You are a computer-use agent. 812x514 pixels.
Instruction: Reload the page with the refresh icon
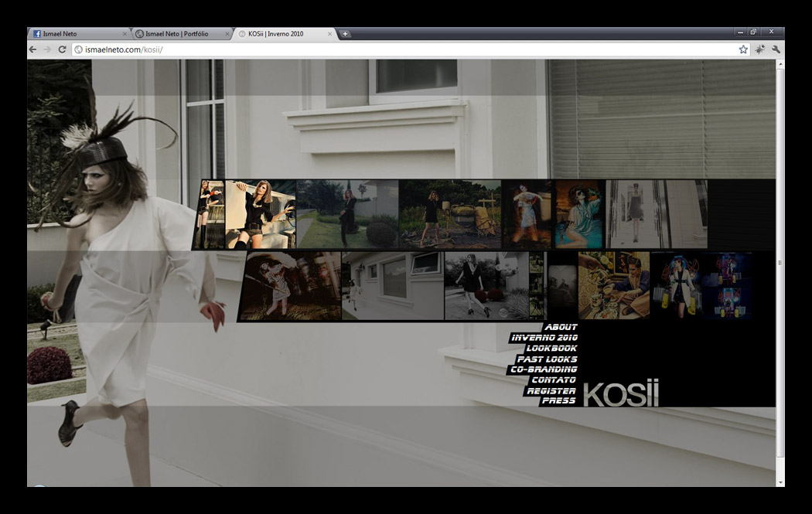coord(62,49)
